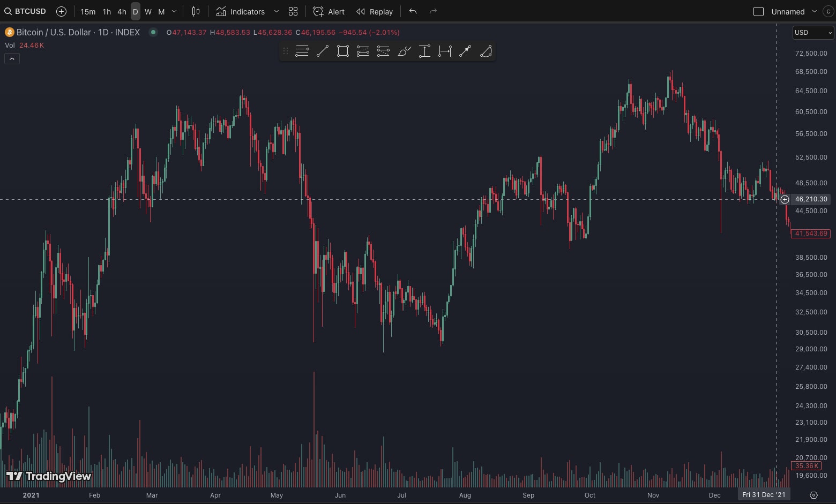This screenshot has width=836, height=504.
Task: Select the horizontal lines drawing tool
Action: click(302, 51)
